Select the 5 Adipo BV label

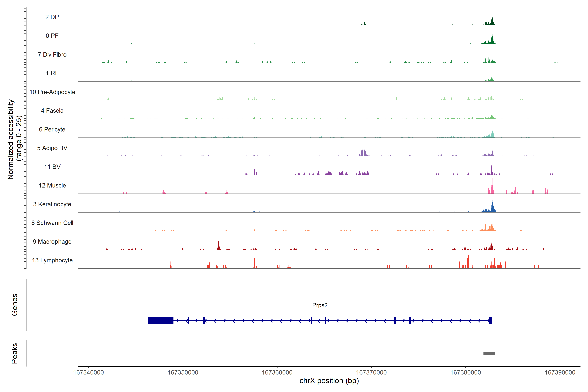tap(52, 148)
